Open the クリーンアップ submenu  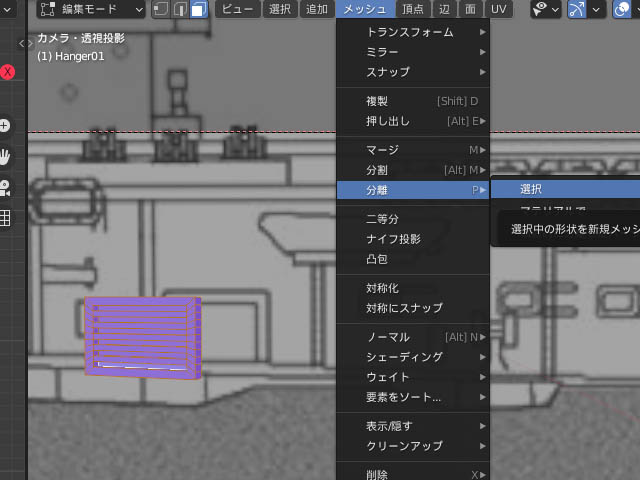[x=413, y=446]
